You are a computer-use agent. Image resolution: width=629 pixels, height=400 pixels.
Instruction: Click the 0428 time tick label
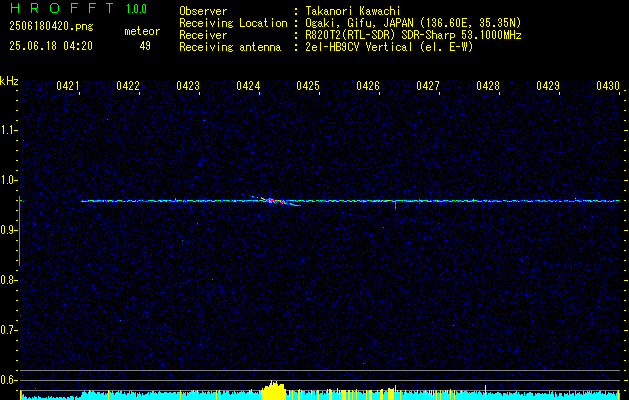click(488, 85)
